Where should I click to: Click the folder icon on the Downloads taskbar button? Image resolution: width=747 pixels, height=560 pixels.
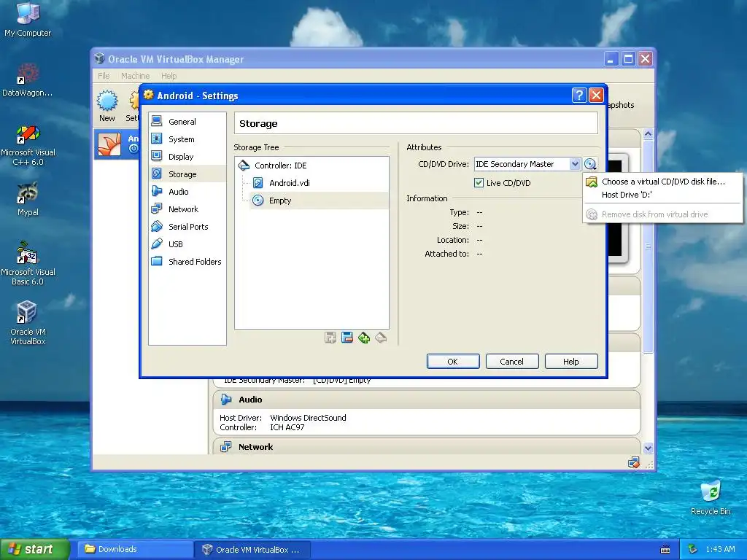90,549
